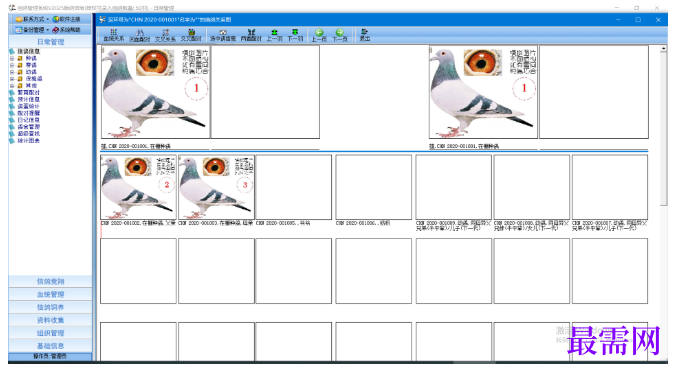Screen dimensions: 679x372
Task: Select the 种鸽 folder in tree
Action: [x=31, y=58]
